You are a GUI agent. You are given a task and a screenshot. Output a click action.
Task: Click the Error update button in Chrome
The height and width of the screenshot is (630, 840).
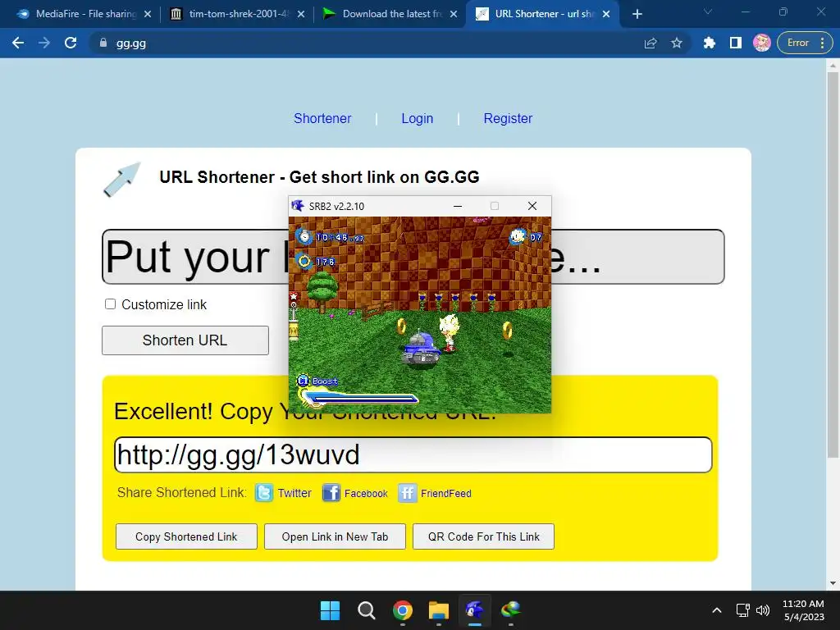click(x=797, y=43)
